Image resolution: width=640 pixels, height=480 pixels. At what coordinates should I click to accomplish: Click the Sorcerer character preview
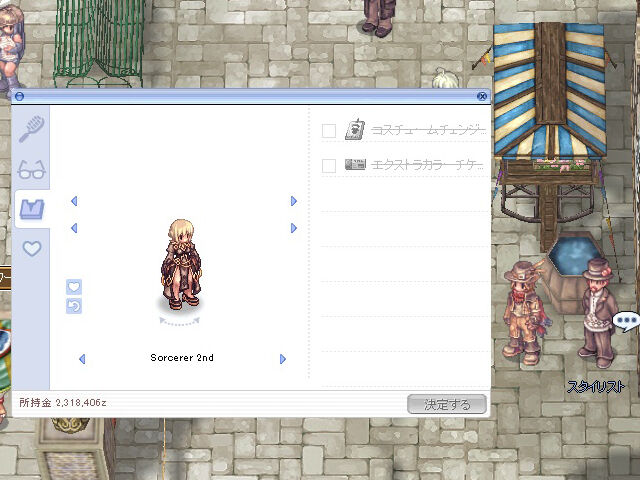(x=181, y=264)
